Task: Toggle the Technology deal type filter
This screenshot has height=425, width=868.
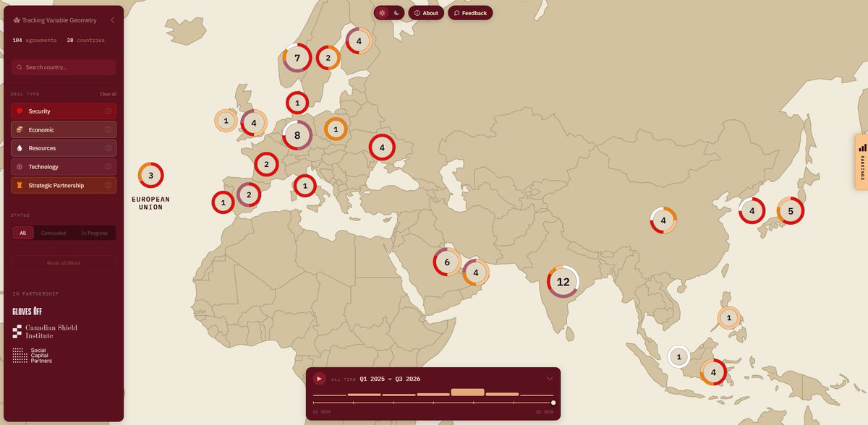Action: (64, 167)
